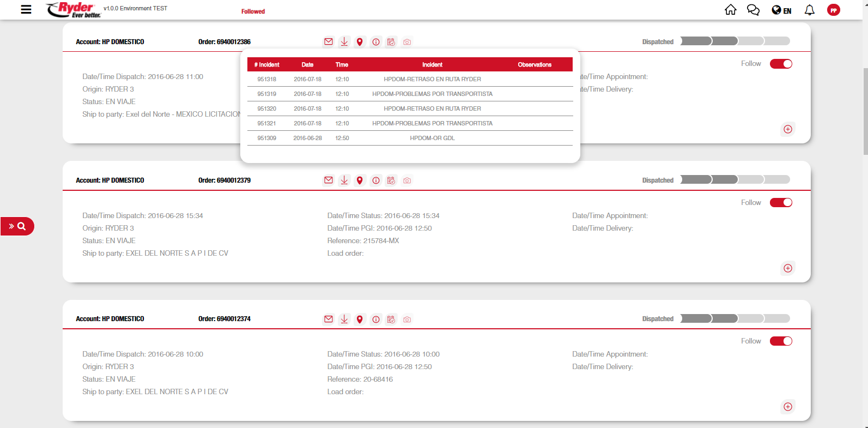868x428 pixels.
Task: Turn off Follow for order 6940012374
Action: pyautogui.click(x=781, y=341)
